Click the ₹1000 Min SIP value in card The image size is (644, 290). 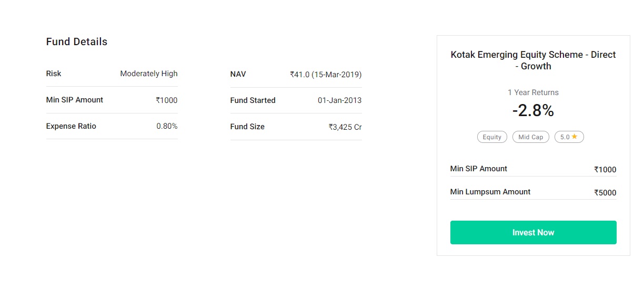pos(605,170)
